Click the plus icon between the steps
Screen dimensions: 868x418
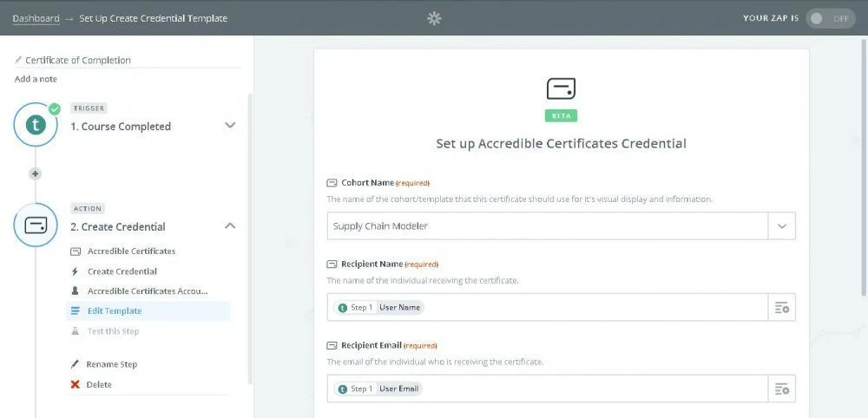[x=36, y=173]
